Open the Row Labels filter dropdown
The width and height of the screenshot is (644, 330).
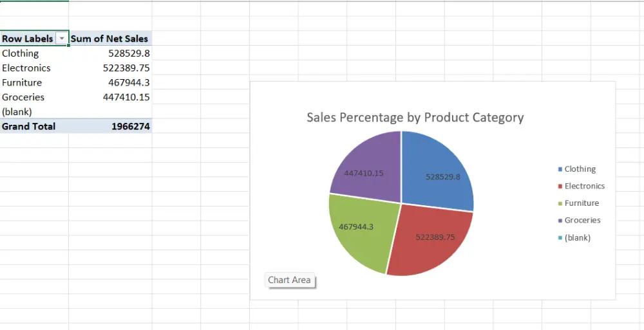[62, 39]
